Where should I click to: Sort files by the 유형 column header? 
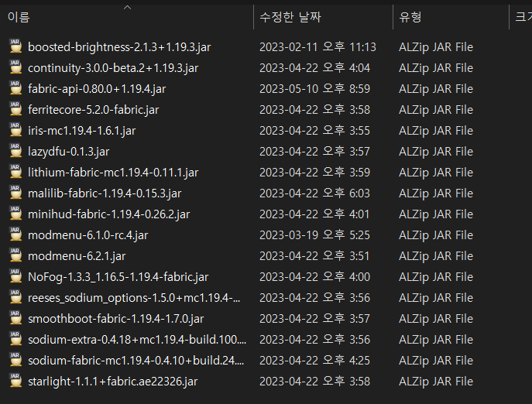click(x=410, y=17)
